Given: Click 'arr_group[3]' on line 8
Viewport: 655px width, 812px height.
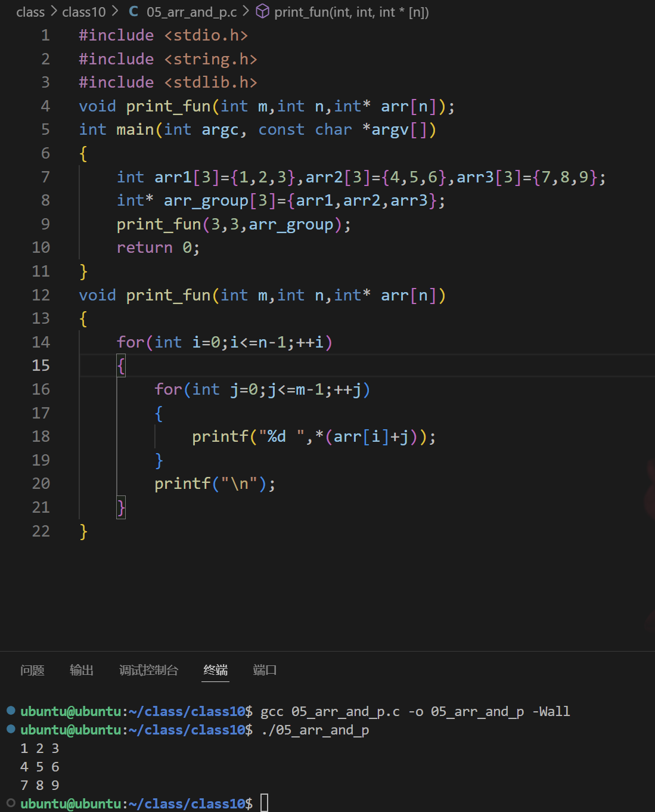Looking at the screenshot, I should coord(220,200).
